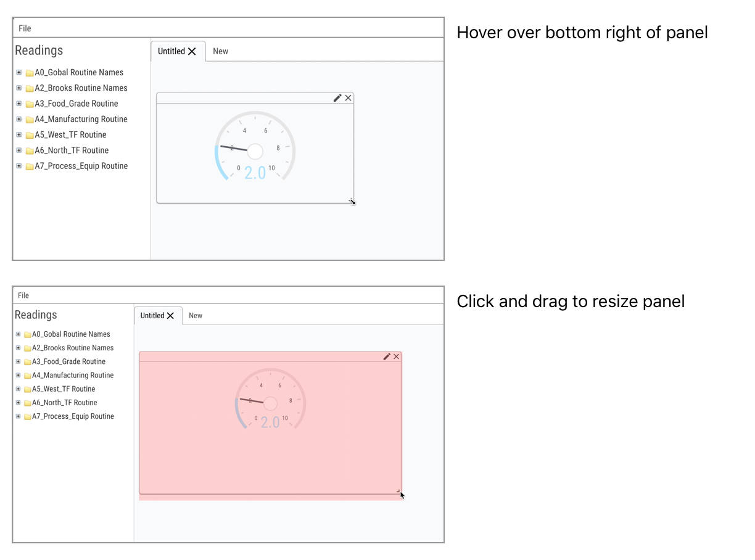Image resolution: width=755 pixels, height=560 pixels.
Task: Expand the A0_Gobal Routine Names node in the upper window
Action: [19, 72]
